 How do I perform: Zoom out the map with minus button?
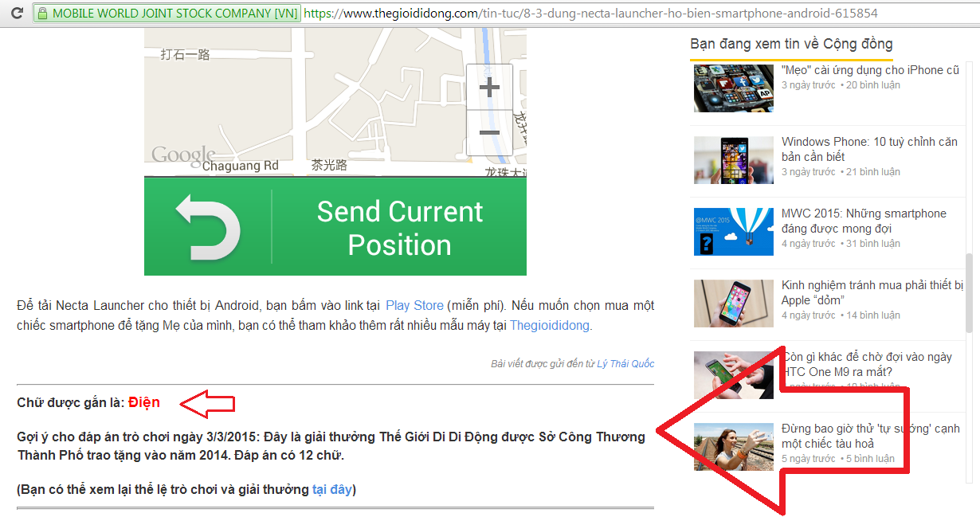coord(489,133)
